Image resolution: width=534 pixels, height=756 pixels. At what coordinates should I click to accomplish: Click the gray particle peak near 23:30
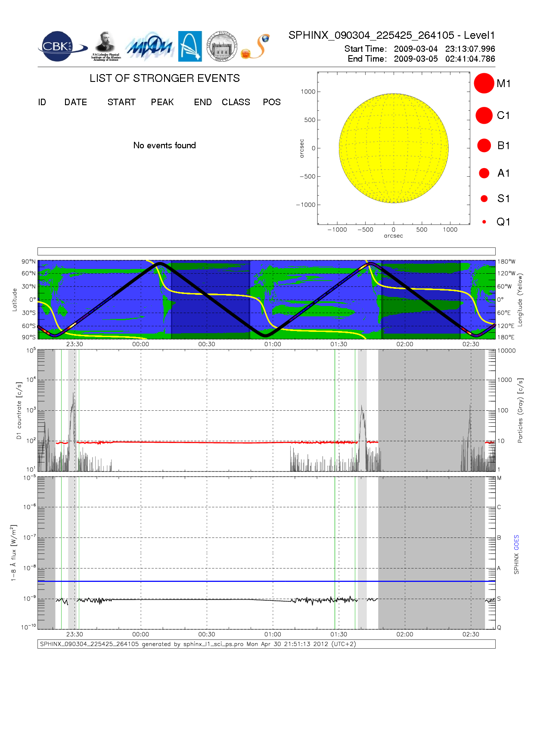click(73, 431)
